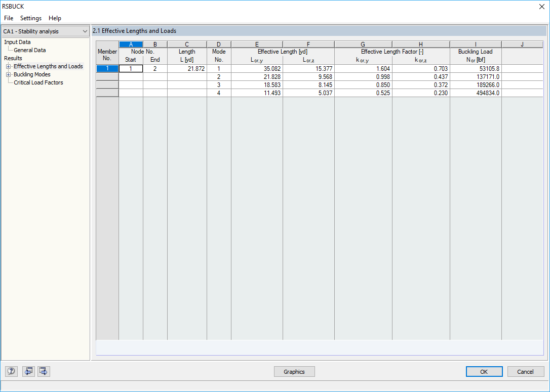The width and height of the screenshot is (550, 392).
Task: Click the kcr,y value 1.604
Action: pyautogui.click(x=363, y=69)
